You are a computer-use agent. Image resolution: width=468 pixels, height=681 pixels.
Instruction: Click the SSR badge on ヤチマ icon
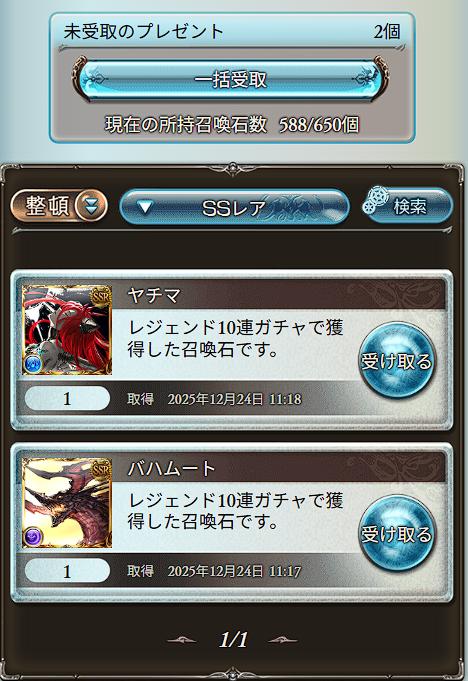click(101, 297)
